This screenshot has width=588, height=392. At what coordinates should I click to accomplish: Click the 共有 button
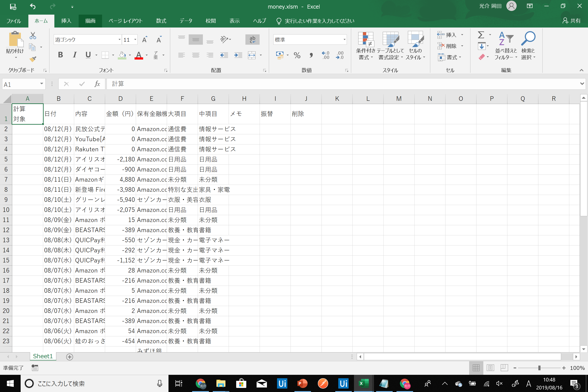point(572,20)
